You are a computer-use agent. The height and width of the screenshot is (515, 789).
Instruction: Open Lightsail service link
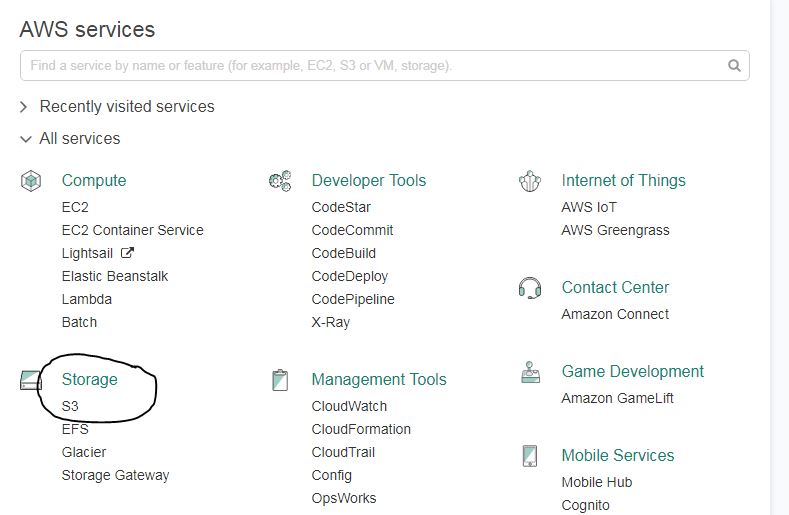coord(87,253)
